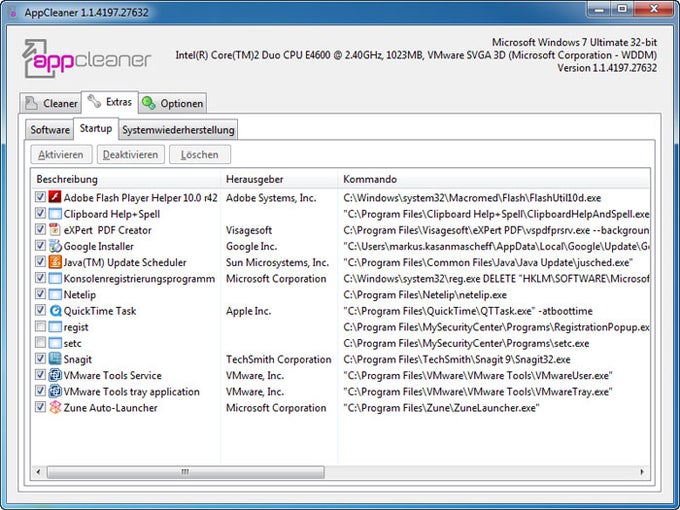Viewport: 680px width, 510px height.
Task: Select the FlashUtil10d.exe command path
Action: (x=472, y=198)
